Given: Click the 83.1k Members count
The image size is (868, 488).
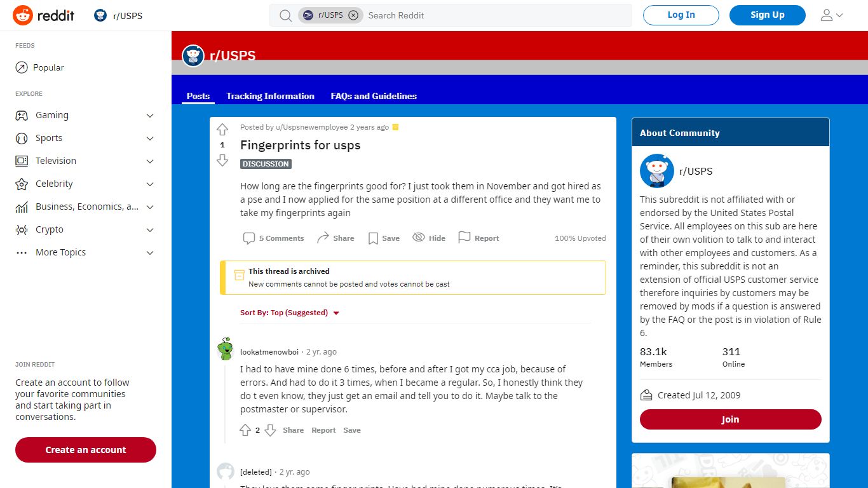Looking at the screenshot, I should click(x=656, y=357).
